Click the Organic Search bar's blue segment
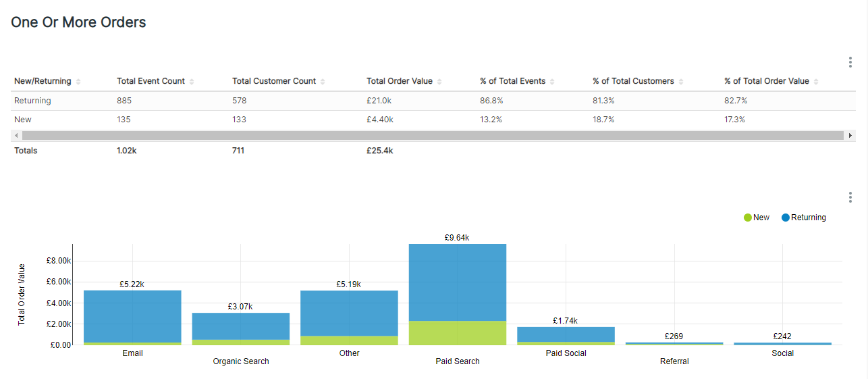 pos(241,326)
